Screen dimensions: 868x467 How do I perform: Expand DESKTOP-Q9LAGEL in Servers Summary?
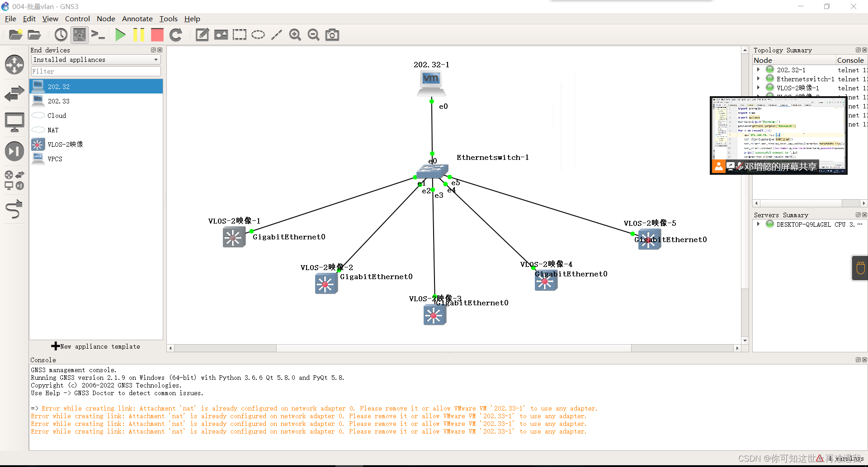[759, 224]
